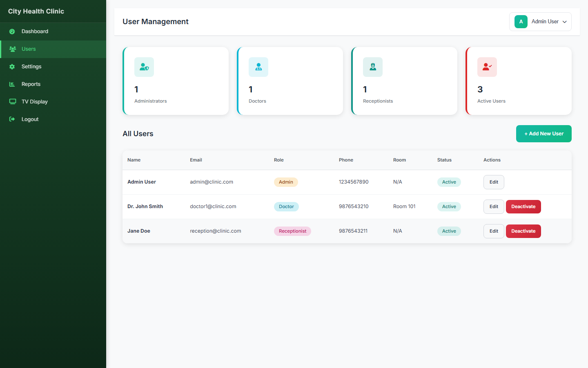Screen dimensions: 588x368
Task: Click the Reports chart icon in sidebar
Action: (12, 84)
